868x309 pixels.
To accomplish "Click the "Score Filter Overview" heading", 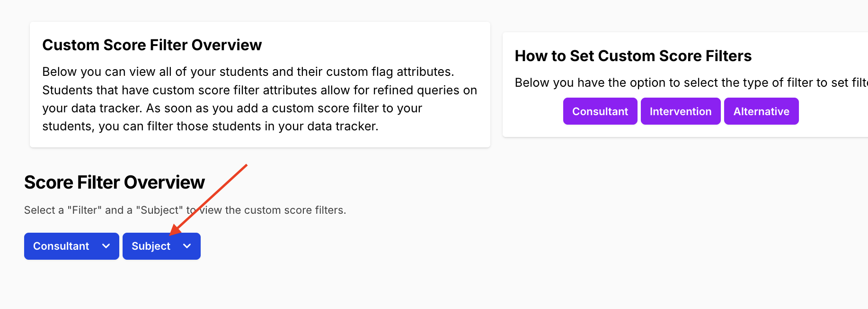I will (115, 182).
